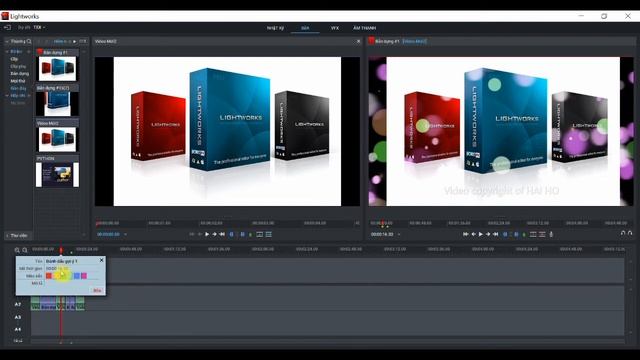Screen dimensions: 640x360
Task: Close the cue marker popup
Action: [x=102, y=260]
